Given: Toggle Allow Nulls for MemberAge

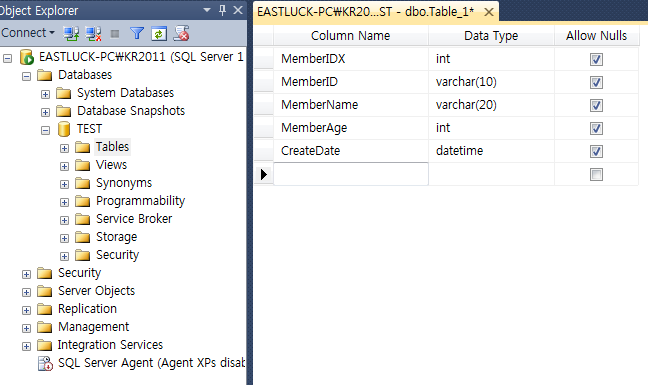Looking at the screenshot, I should [596, 128].
